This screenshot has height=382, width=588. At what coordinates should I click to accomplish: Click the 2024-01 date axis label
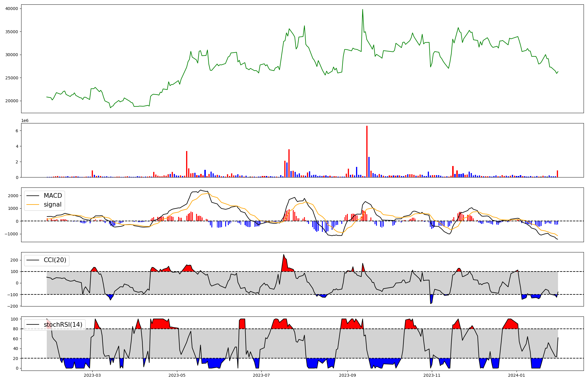point(517,375)
